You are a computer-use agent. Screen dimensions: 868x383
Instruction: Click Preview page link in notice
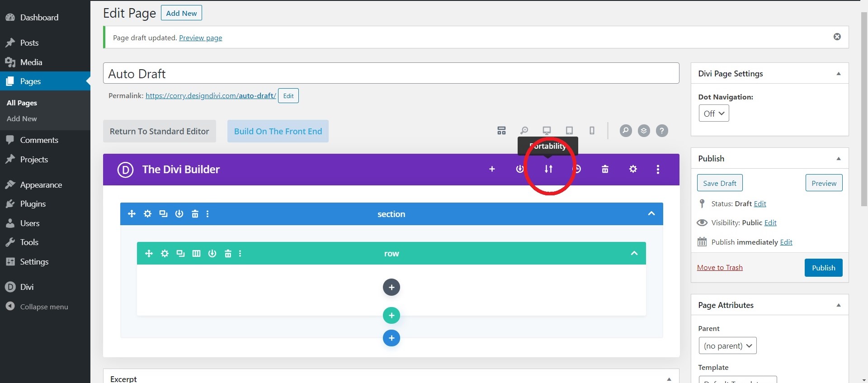click(201, 38)
